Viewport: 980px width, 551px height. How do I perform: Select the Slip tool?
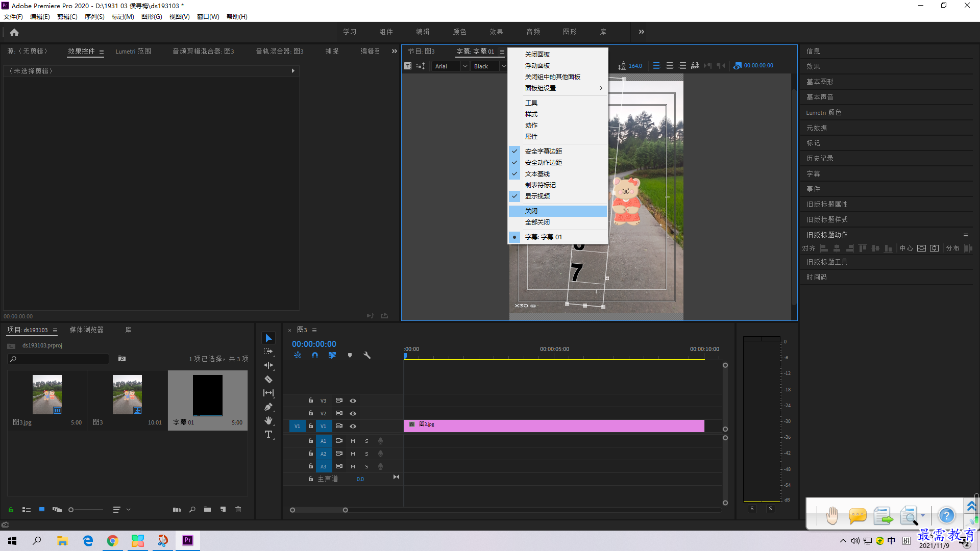pos(268,393)
